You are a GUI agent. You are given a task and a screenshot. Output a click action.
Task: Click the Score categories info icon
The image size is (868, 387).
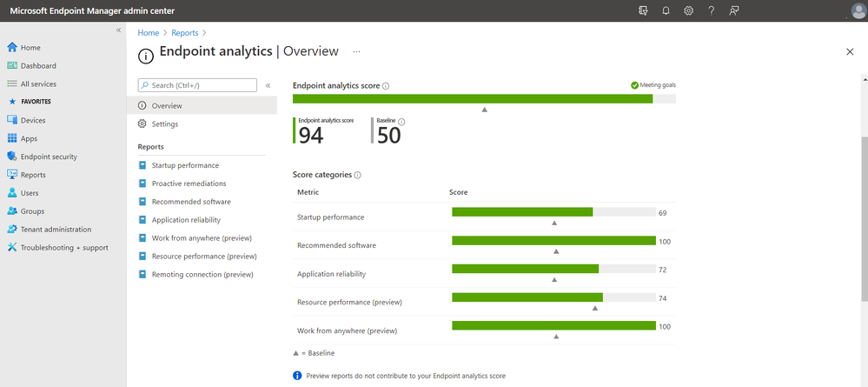[x=358, y=175]
